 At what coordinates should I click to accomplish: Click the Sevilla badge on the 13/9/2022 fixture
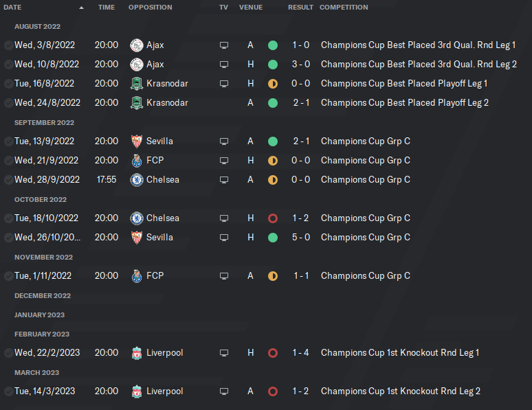pyautogui.click(x=136, y=141)
